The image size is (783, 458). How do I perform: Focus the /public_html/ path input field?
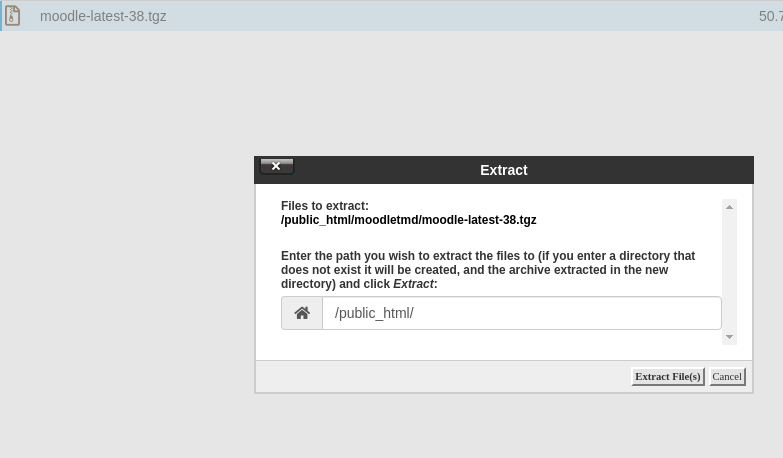[x=521, y=313]
